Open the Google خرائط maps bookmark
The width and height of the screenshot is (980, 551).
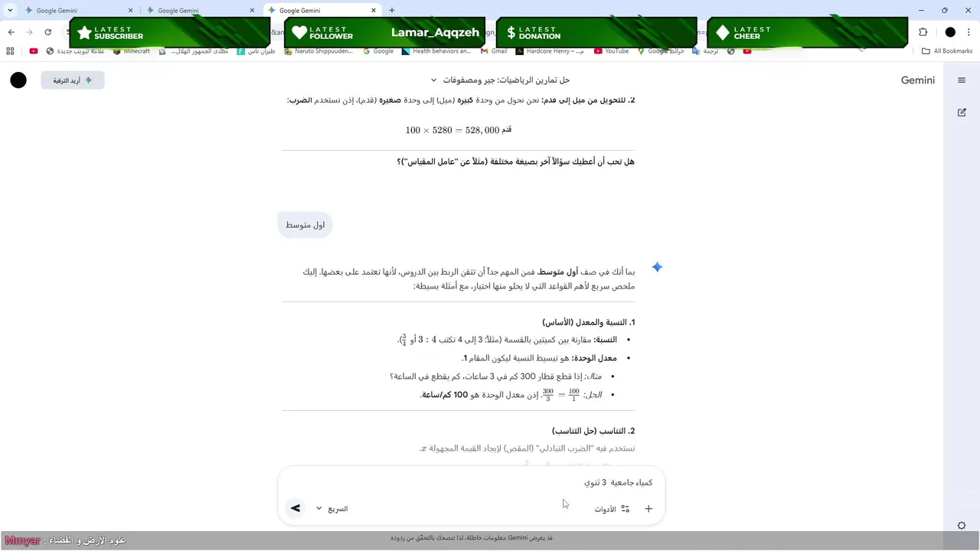(660, 51)
